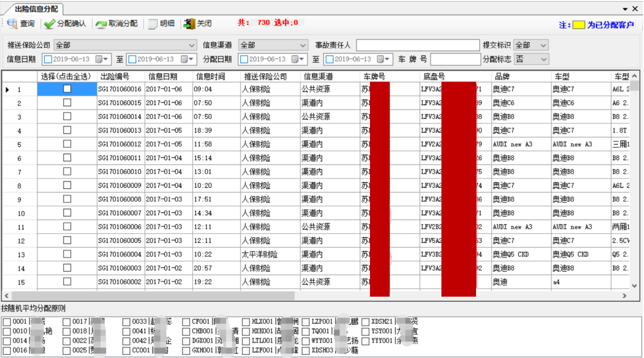Expand the 推送保险公司 dropdown
644x358 pixels.
pos(192,45)
